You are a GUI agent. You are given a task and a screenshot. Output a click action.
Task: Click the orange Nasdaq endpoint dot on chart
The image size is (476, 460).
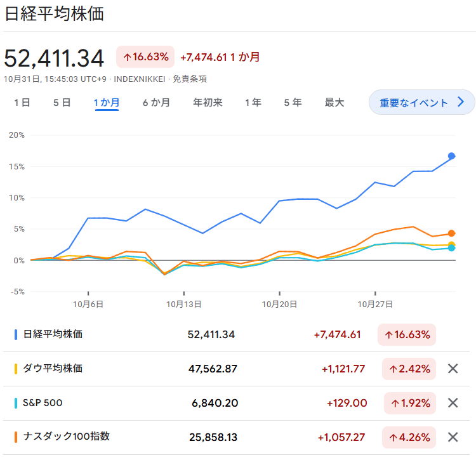(x=451, y=233)
